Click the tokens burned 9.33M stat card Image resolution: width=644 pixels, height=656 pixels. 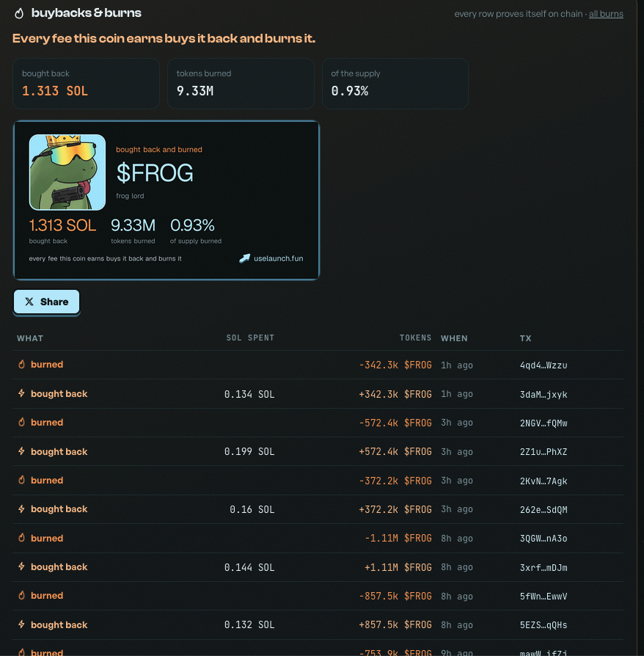point(241,84)
